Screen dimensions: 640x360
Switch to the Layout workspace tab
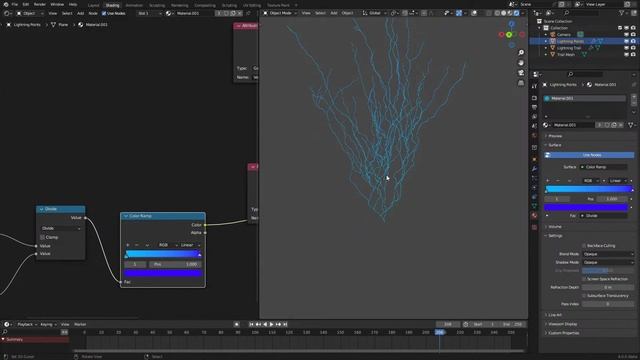coord(93,5)
